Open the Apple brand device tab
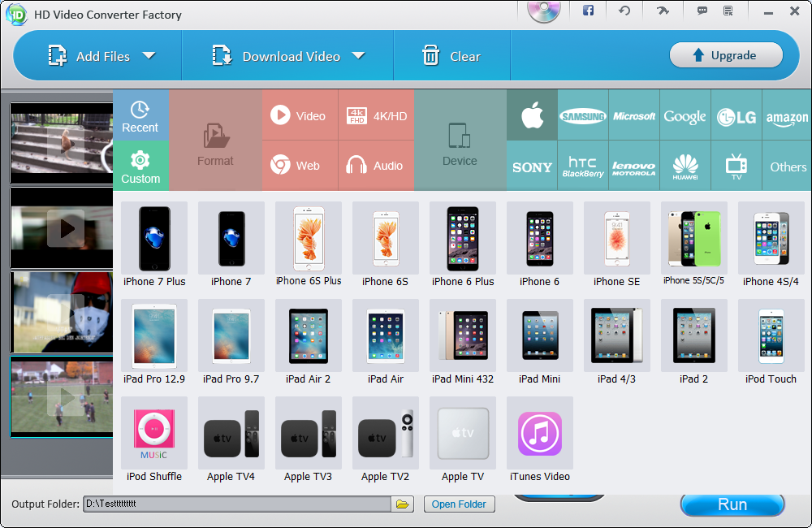Viewport: 812px width, 528px height. click(532, 115)
